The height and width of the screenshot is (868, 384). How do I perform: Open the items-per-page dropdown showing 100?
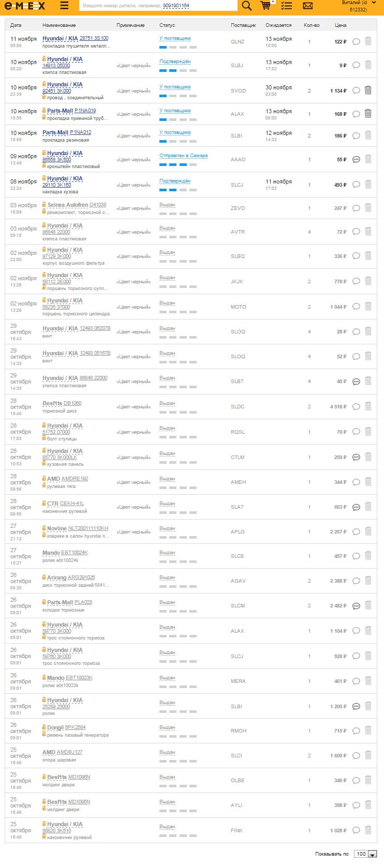pos(365,854)
